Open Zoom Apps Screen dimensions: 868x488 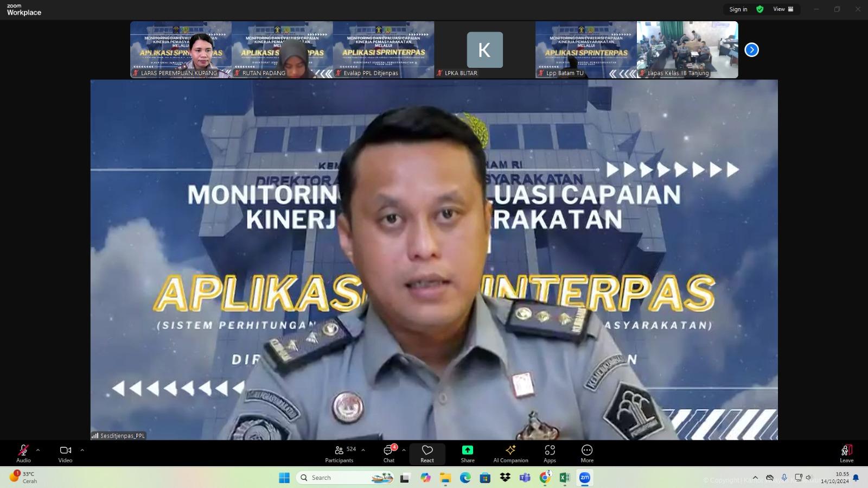[x=550, y=454]
